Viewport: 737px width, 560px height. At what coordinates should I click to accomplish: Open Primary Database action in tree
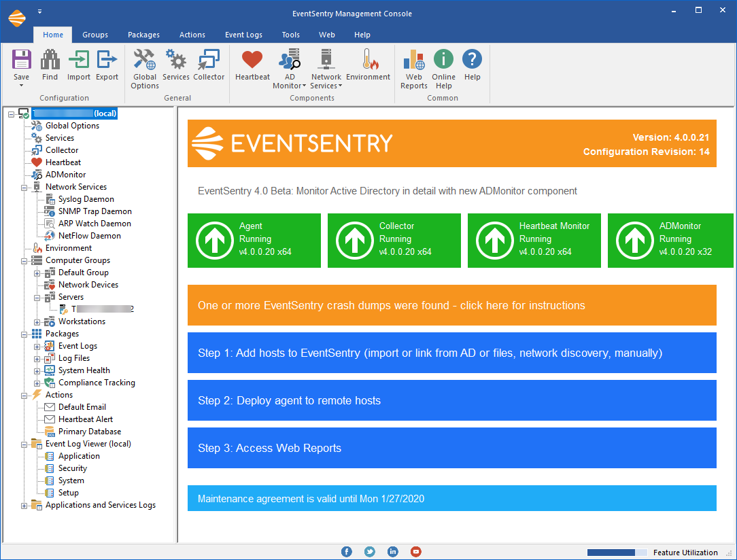(89, 432)
